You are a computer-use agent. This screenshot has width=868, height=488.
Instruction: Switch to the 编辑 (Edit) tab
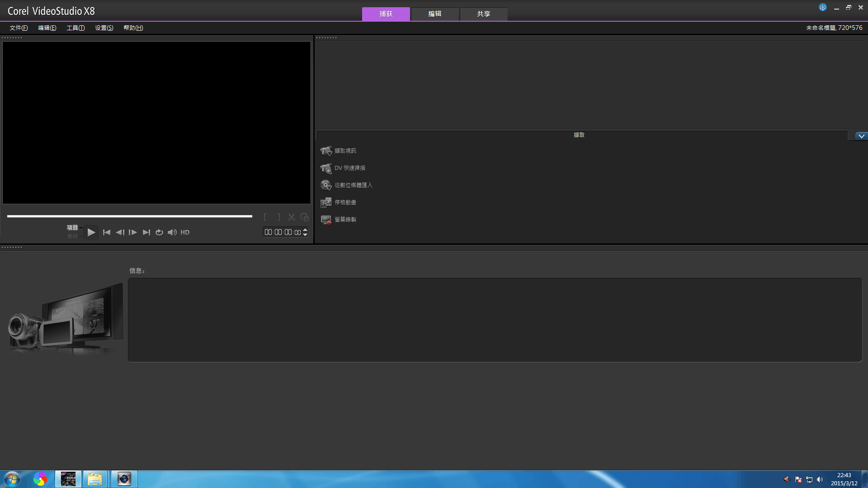(435, 14)
